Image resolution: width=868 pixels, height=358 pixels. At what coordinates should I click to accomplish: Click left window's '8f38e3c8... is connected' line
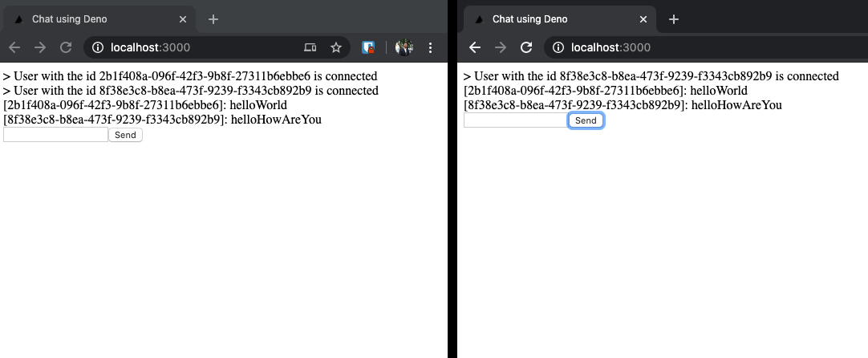190,91
